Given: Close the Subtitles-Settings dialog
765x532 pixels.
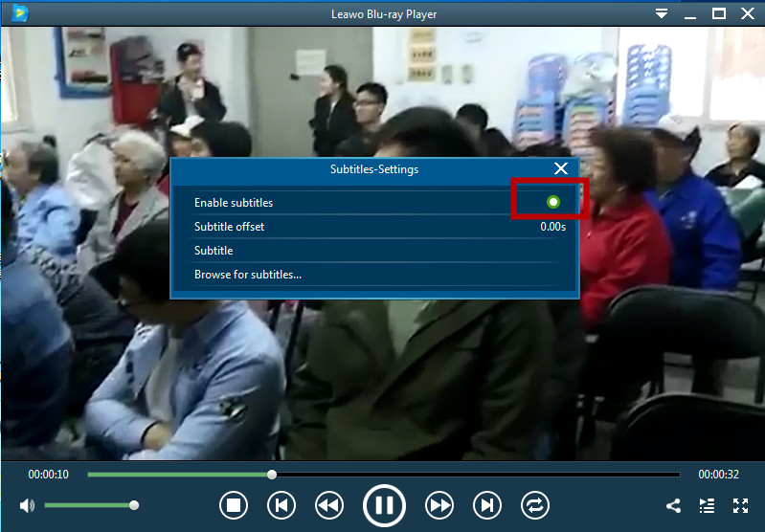Looking at the screenshot, I should tap(561, 168).
